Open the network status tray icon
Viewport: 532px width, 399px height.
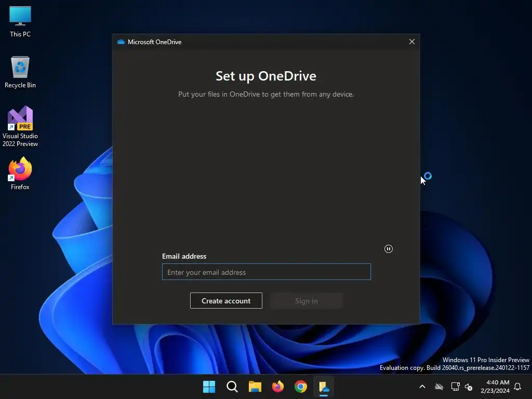pos(455,387)
